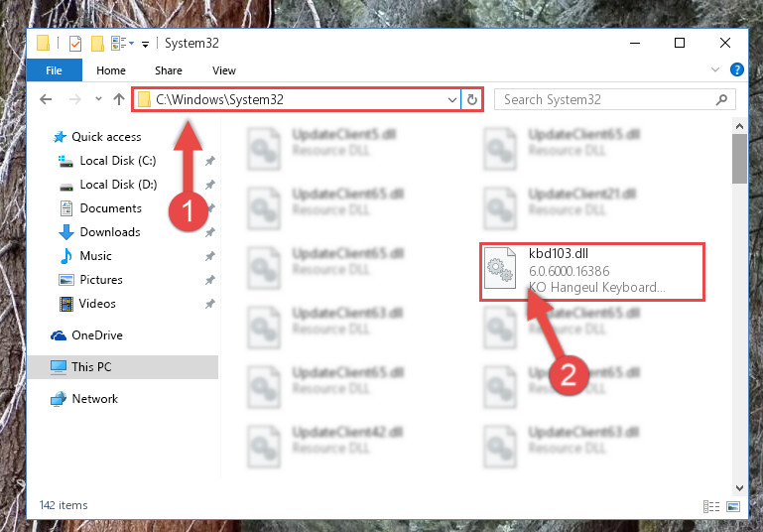
Task: Click the Back navigation arrow
Action: tap(46, 100)
